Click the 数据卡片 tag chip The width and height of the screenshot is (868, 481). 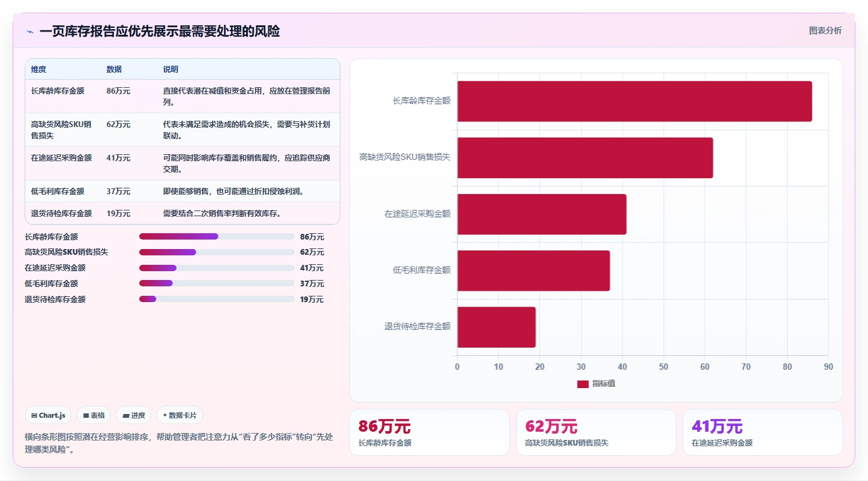pyautogui.click(x=180, y=415)
